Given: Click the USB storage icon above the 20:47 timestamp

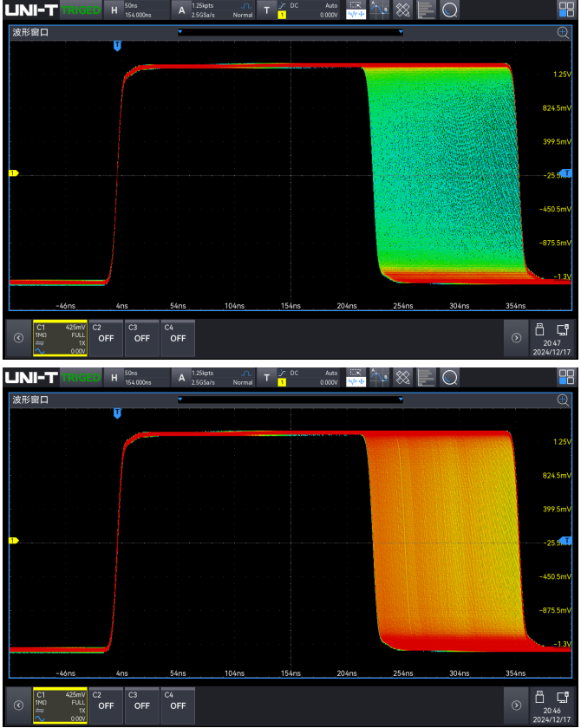Looking at the screenshot, I should pyautogui.click(x=539, y=329).
